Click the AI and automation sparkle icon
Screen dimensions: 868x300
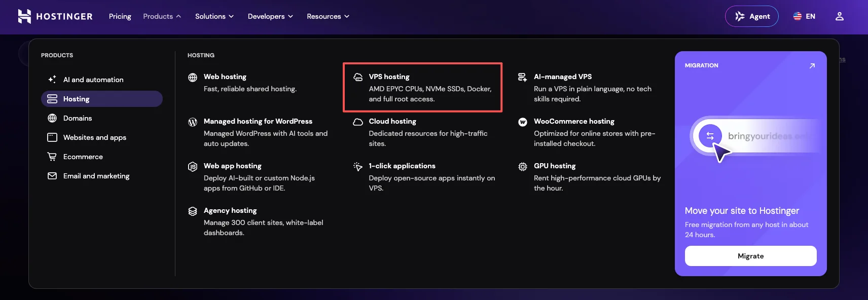click(x=52, y=80)
